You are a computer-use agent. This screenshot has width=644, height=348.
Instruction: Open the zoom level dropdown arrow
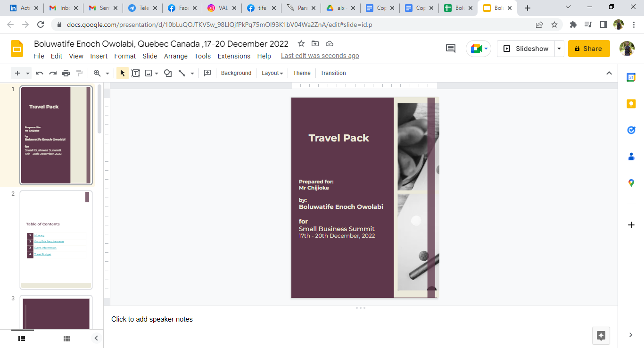[x=107, y=73]
